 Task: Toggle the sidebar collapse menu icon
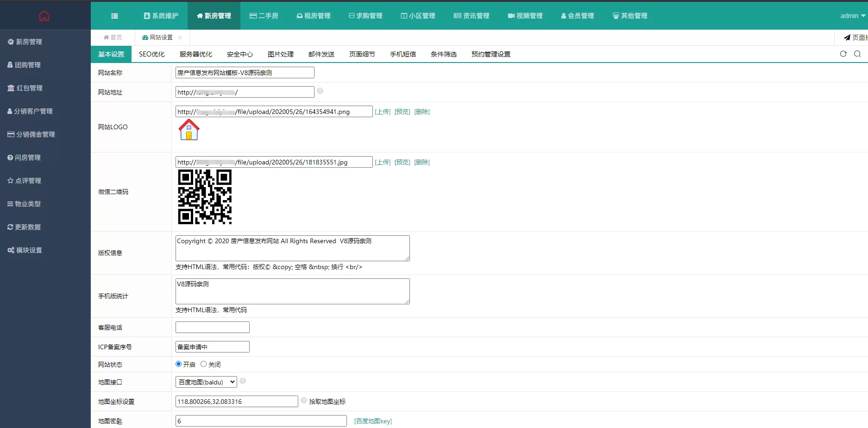114,16
